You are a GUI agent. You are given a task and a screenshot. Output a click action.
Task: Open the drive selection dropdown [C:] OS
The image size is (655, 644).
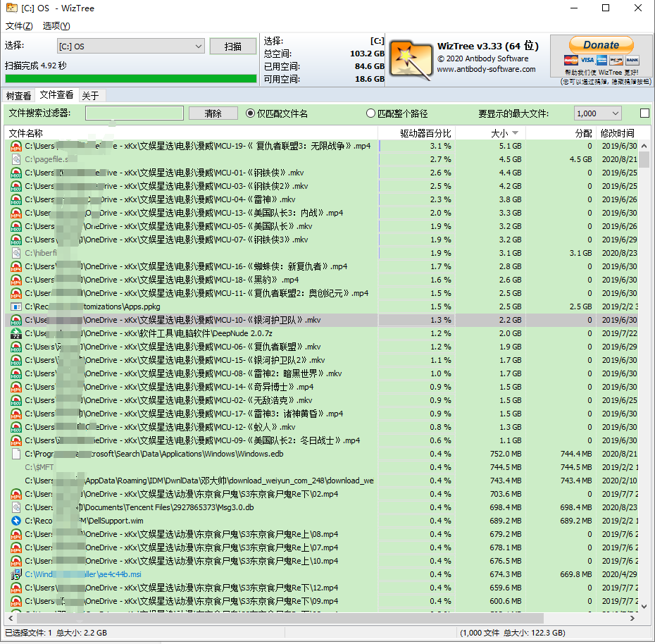(131, 47)
